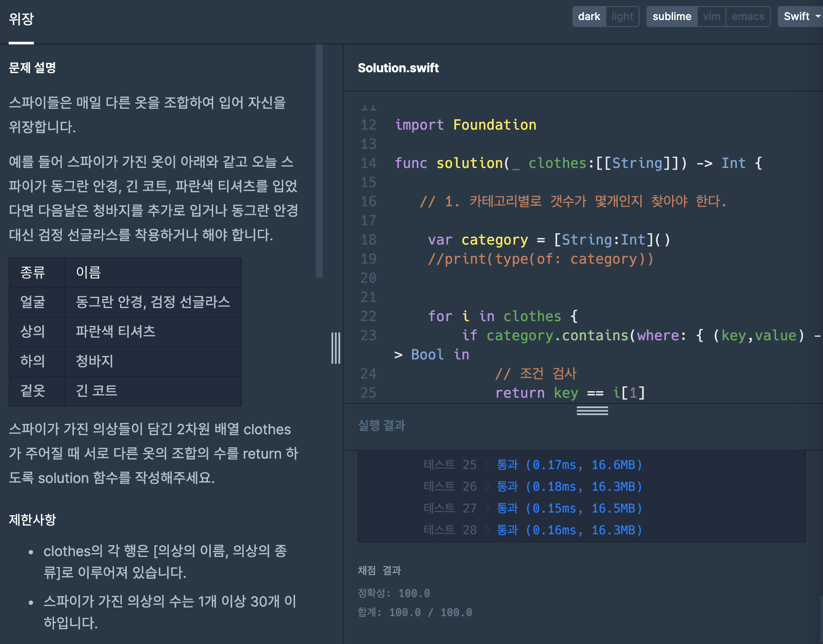This screenshot has height=644, width=823.
Task: Click line number 22 in gutter
Action: pos(368,316)
